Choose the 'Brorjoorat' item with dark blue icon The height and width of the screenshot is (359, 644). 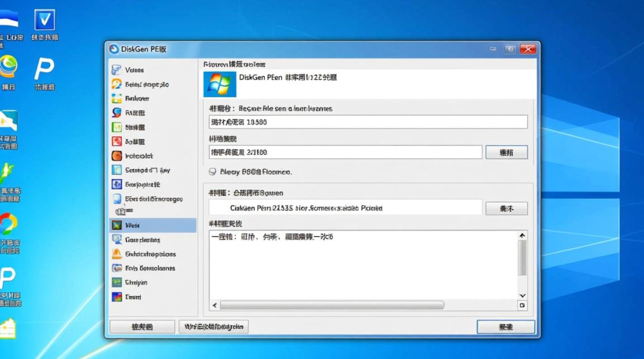click(153, 184)
